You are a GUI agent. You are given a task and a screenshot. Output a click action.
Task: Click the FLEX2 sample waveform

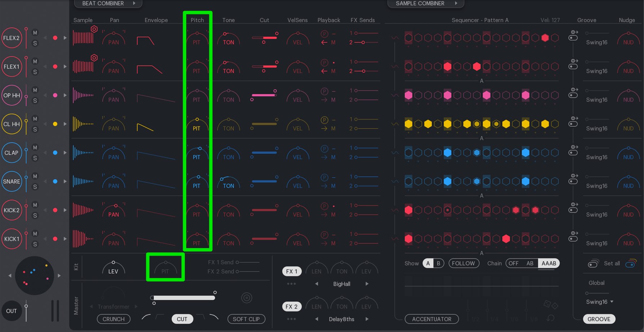(x=83, y=38)
